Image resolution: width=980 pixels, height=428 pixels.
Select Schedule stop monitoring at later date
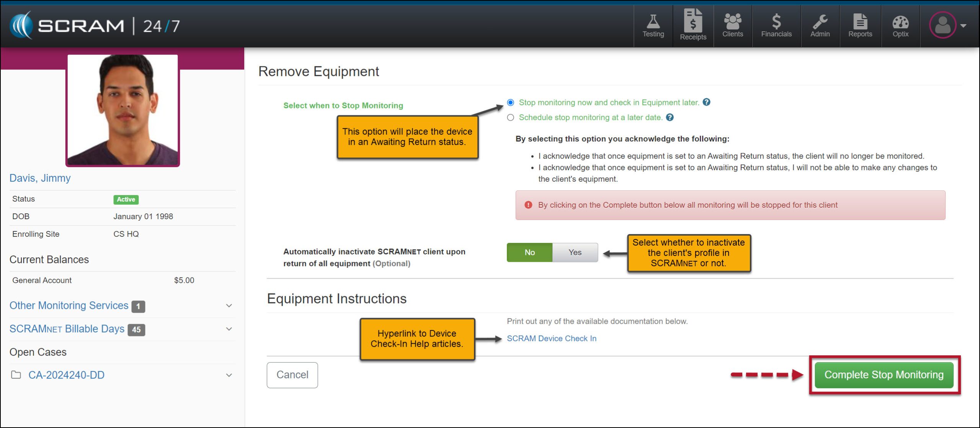[510, 118]
